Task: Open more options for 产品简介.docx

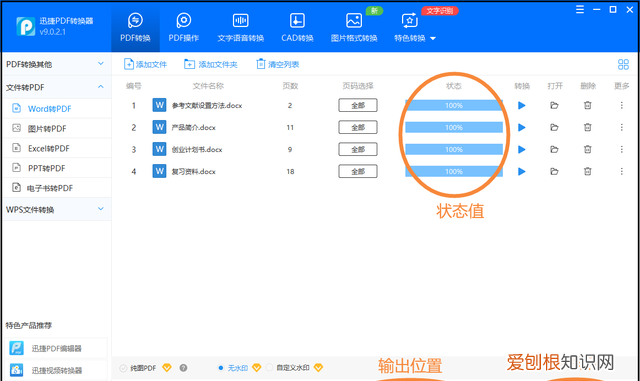Action: coord(622,127)
